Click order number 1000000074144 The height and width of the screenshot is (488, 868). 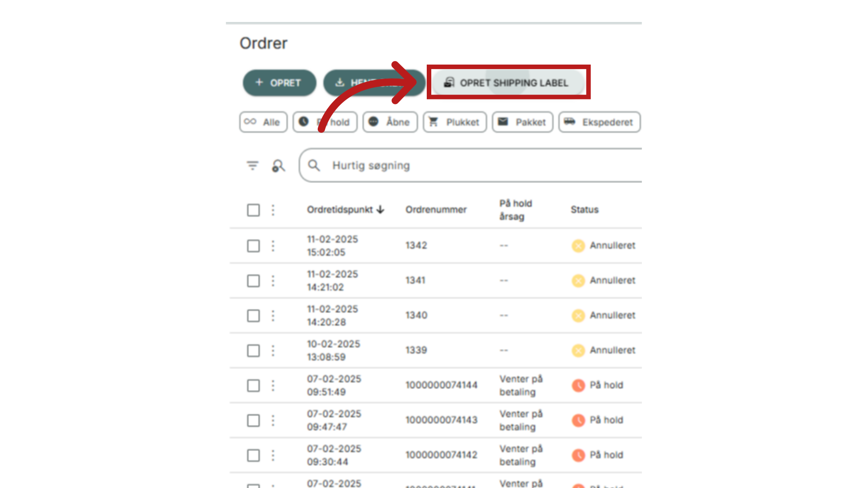pos(441,385)
